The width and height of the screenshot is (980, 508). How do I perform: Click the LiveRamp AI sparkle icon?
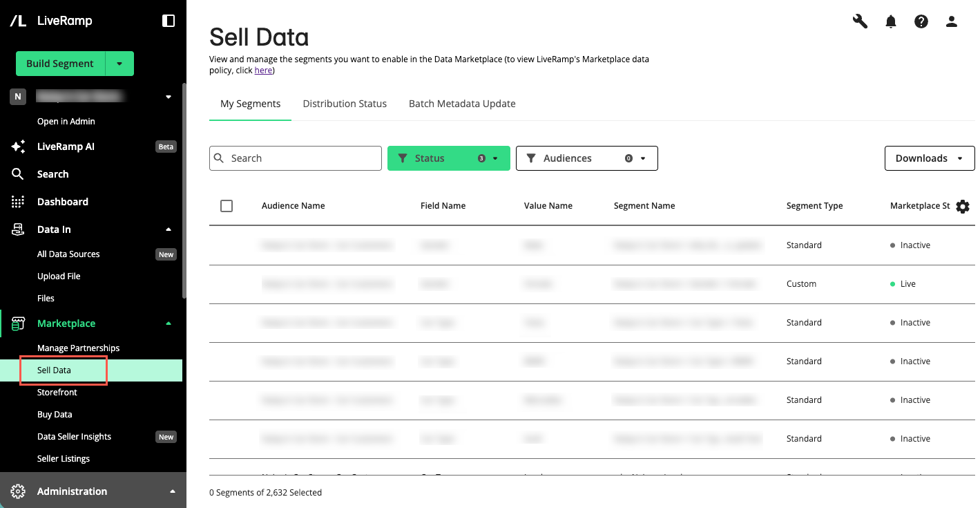pos(18,147)
